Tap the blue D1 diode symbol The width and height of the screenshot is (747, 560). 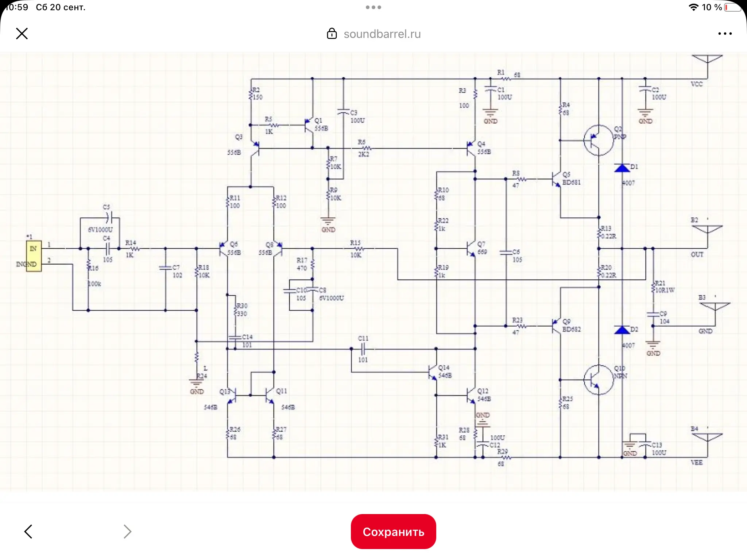coord(622,168)
